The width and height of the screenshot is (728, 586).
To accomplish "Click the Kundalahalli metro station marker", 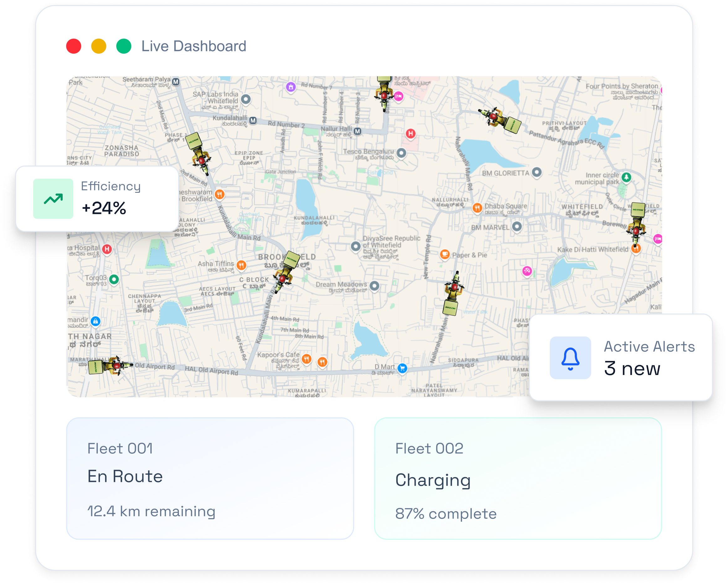I will point(253,120).
